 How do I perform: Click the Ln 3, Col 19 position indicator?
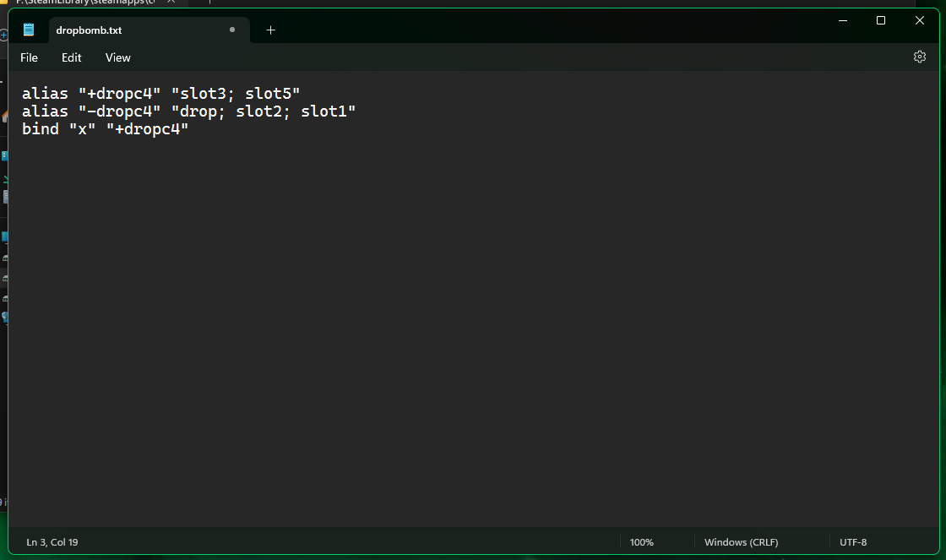[x=52, y=542]
